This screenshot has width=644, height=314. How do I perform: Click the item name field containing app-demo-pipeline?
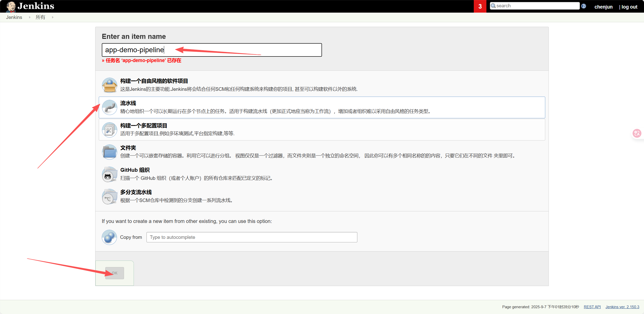(x=212, y=50)
